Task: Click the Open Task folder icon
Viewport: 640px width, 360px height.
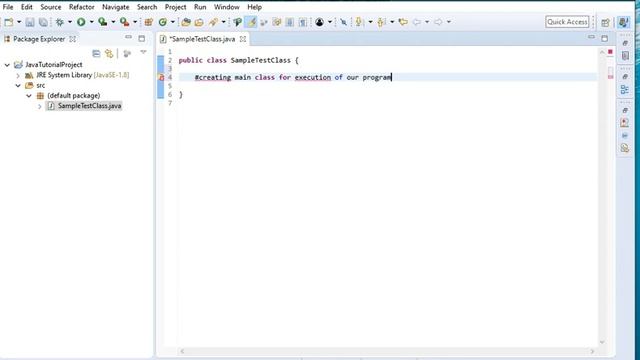Action: pos(199,22)
